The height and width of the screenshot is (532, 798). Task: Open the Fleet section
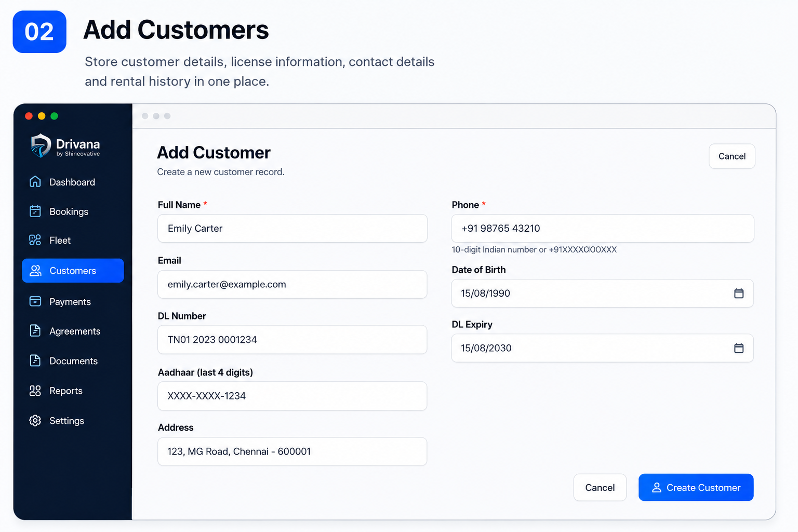(x=73, y=241)
